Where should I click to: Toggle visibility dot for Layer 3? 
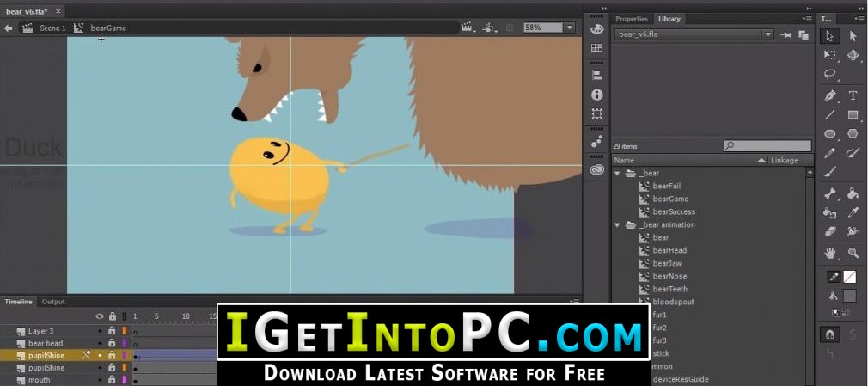[x=100, y=331]
